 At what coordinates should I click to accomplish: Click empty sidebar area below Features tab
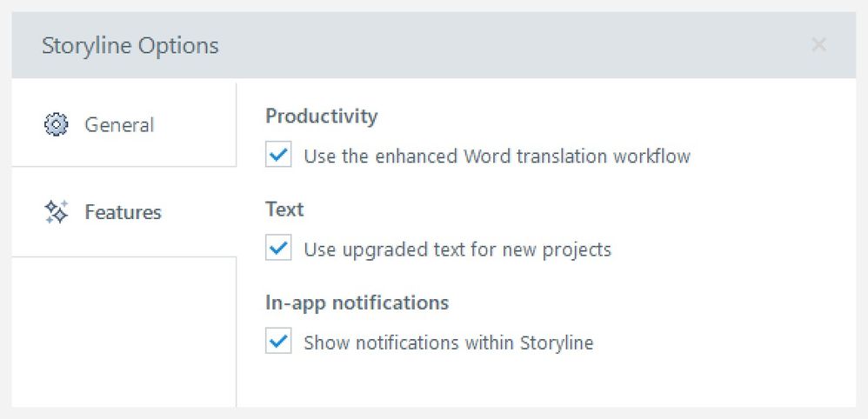tap(124, 330)
